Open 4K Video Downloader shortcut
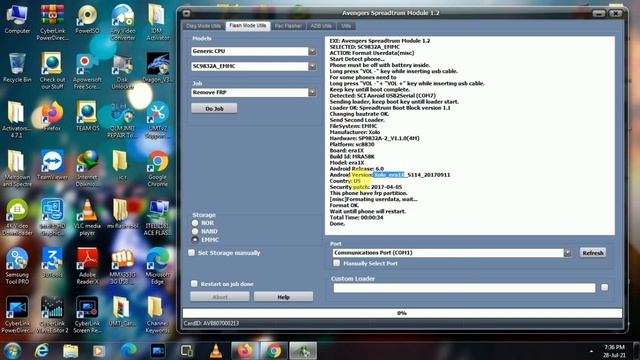 pyautogui.click(x=17, y=217)
